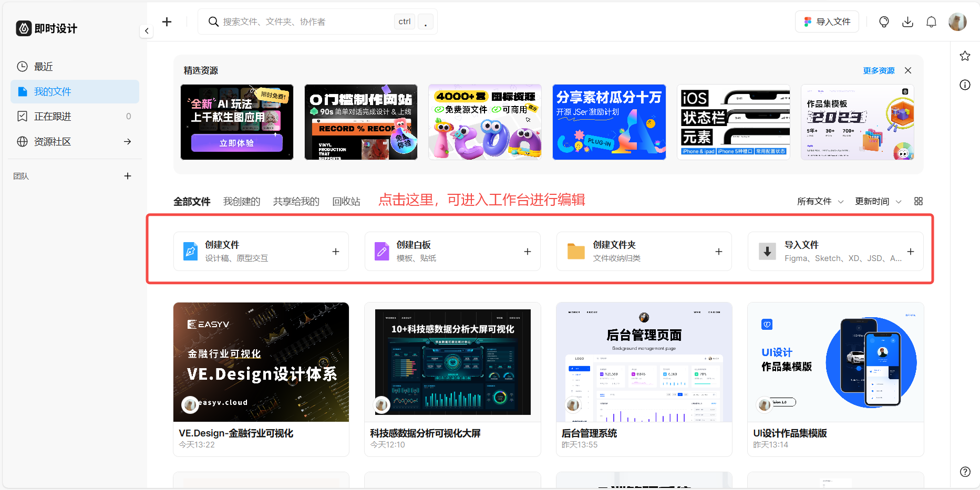Click the plus on the 创建文件夹 card
Image resolution: width=980 pixels, height=490 pixels.
[719, 252]
